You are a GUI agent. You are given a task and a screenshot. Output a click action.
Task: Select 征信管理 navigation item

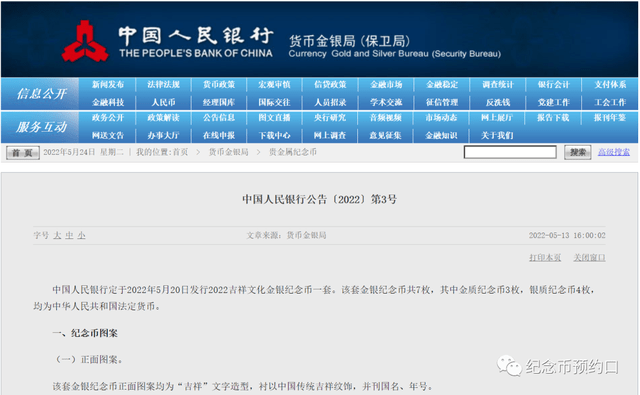[442, 102]
